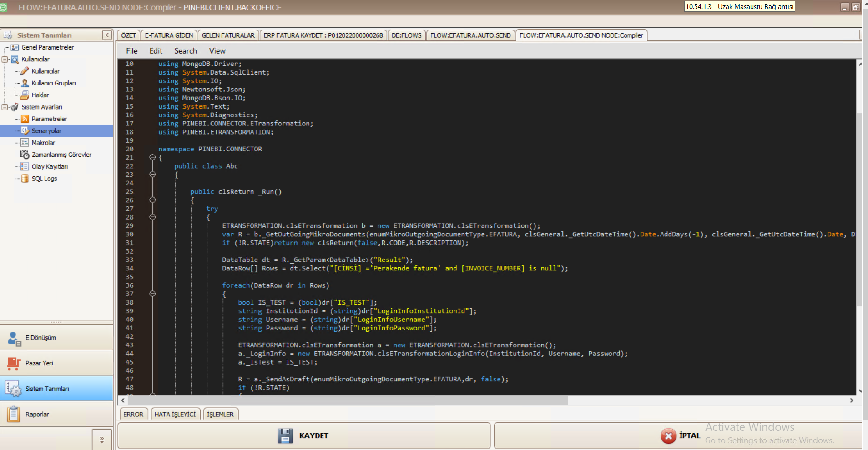Click the Sistem Tanımları gear icon
Image resolution: width=868 pixels, height=450 pixels.
pos(14,389)
